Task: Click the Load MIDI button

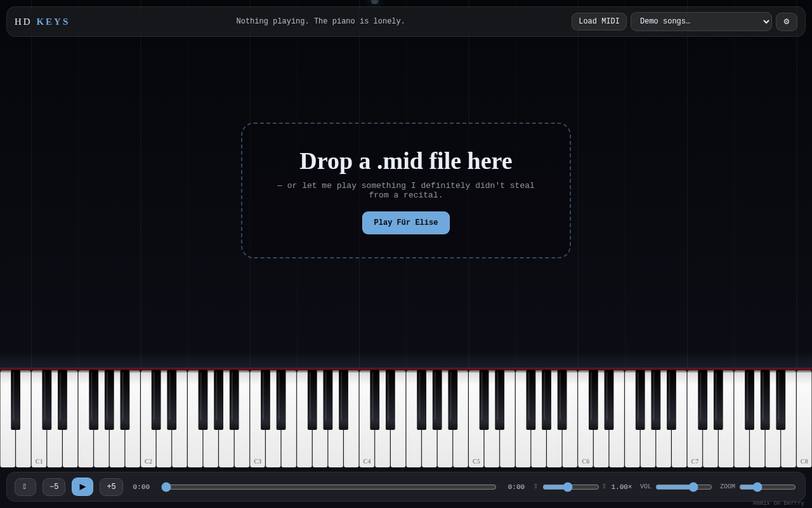Action: pos(599,22)
